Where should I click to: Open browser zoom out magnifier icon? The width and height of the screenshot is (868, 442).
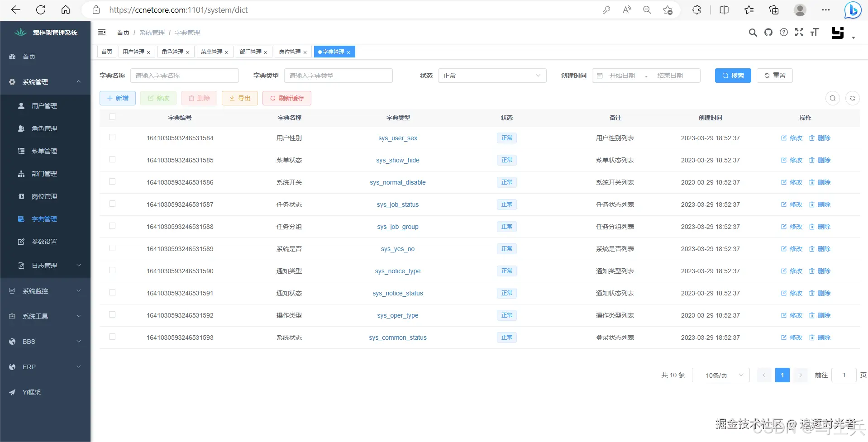pyautogui.click(x=647, y=10)
